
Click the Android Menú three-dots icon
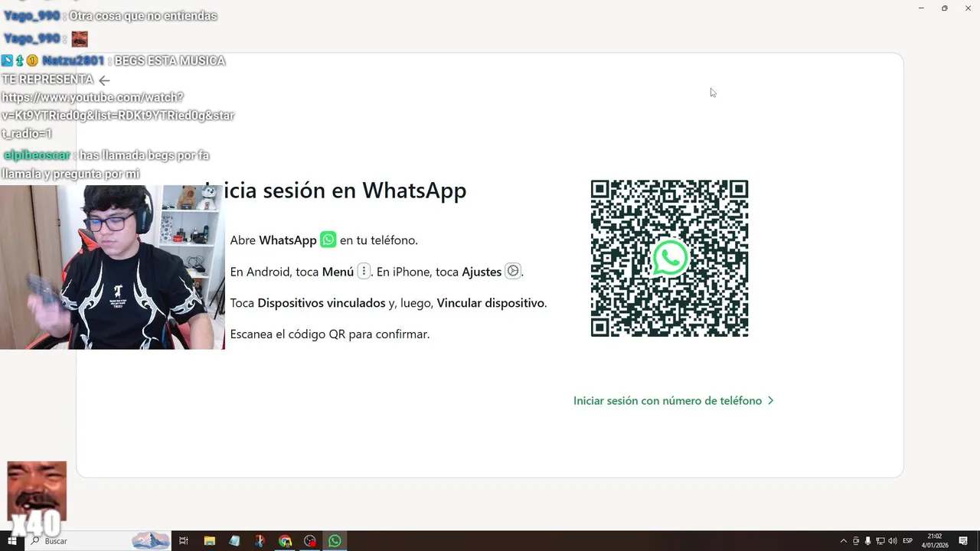pyautogui.click(x=364, y=271)
